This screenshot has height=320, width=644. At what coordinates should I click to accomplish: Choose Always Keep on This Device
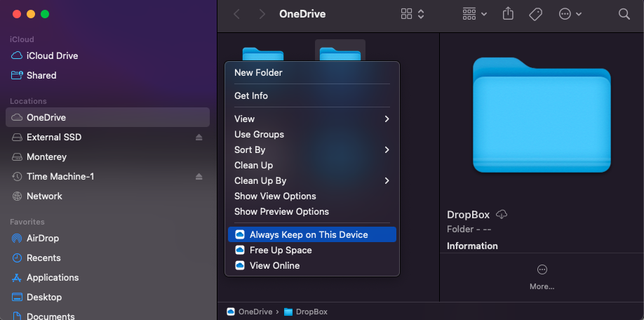309,234
